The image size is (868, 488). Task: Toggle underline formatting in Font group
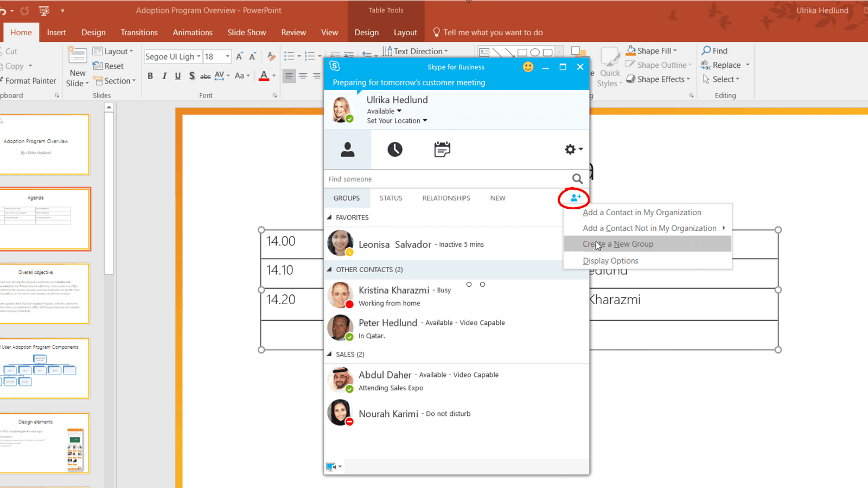tap(178, 76)
